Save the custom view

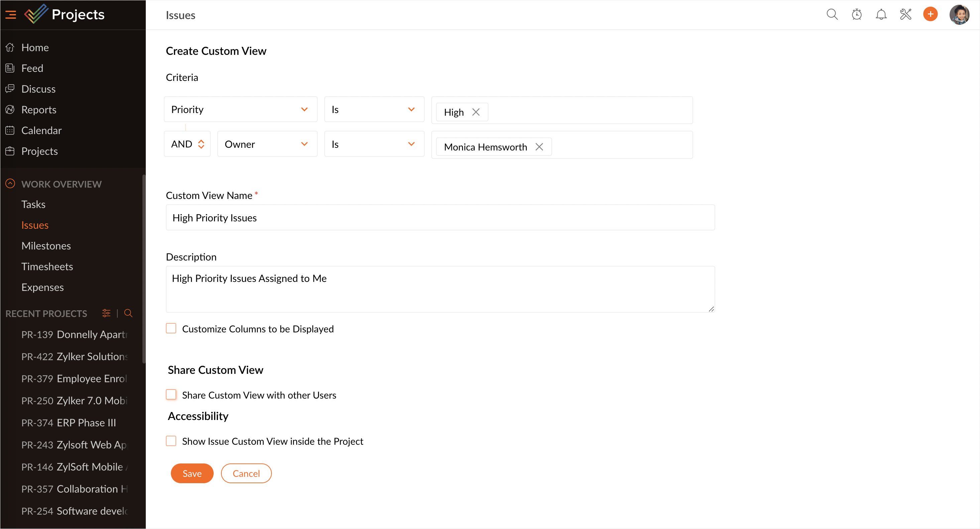[192, 473]
